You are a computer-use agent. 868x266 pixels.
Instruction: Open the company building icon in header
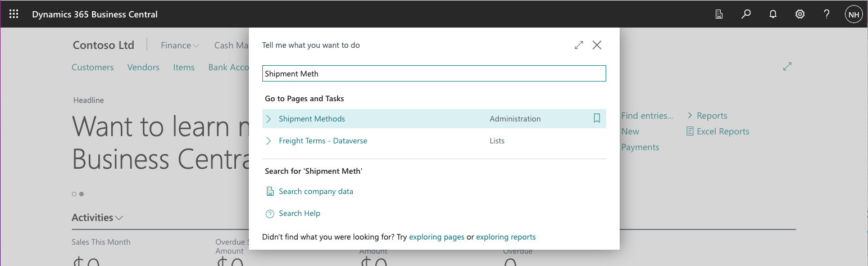tap(719, 14)
